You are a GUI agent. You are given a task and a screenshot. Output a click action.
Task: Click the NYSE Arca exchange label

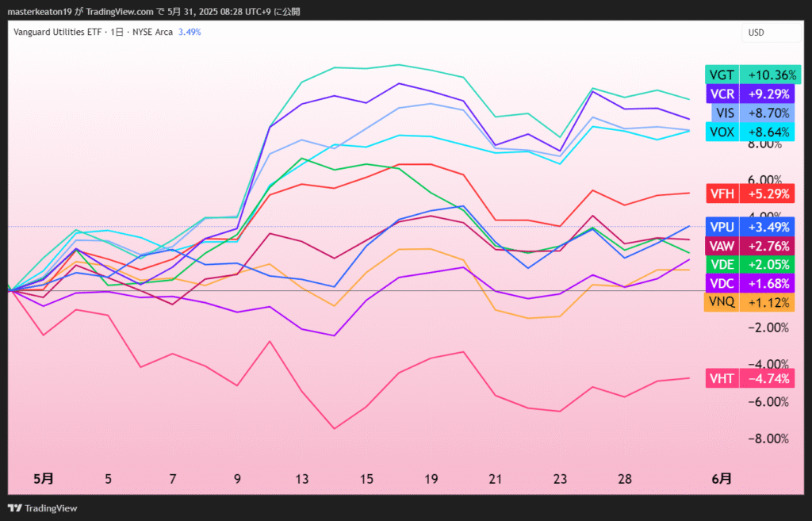click(x=152, y=32)
